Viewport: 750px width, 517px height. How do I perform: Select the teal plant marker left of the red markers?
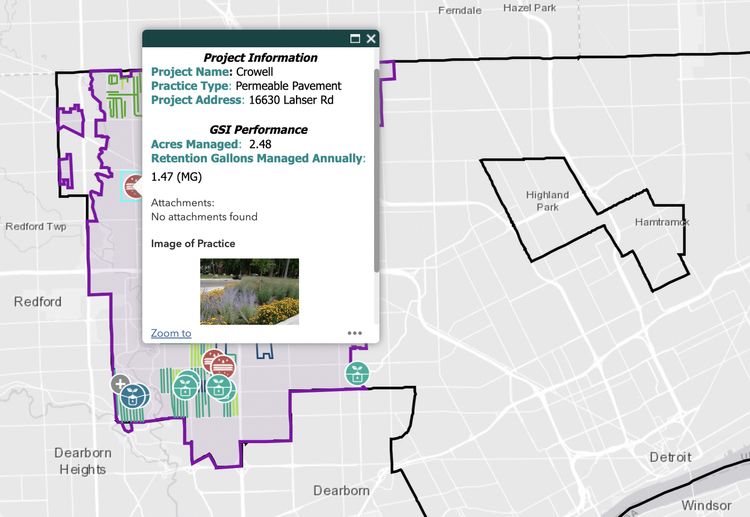185,386
